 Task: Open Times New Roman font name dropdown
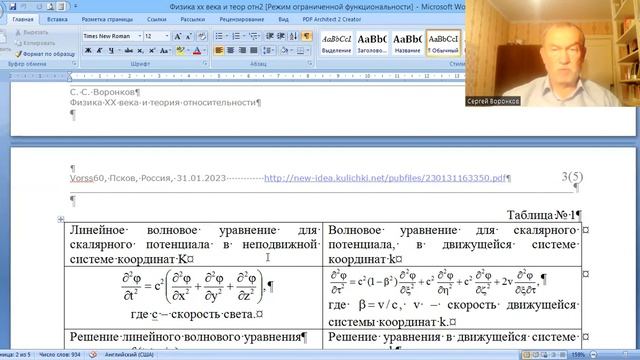pos(140,36)
